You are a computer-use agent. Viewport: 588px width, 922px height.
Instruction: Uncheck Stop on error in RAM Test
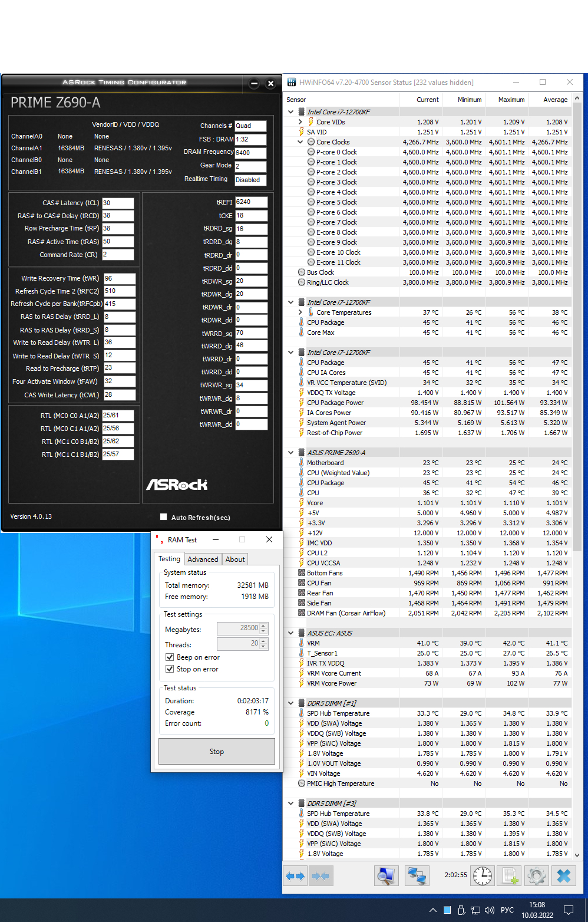pyautogui.click(x=170, y=669)
